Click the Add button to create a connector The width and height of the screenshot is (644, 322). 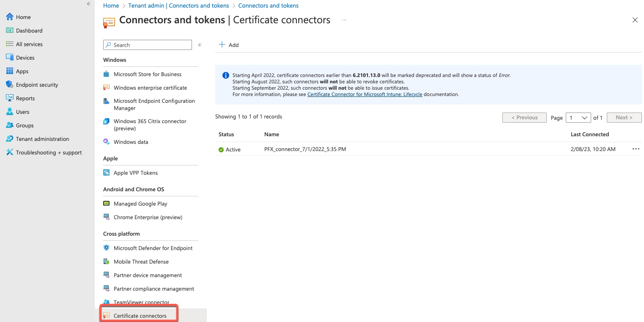tap(229, 45)
